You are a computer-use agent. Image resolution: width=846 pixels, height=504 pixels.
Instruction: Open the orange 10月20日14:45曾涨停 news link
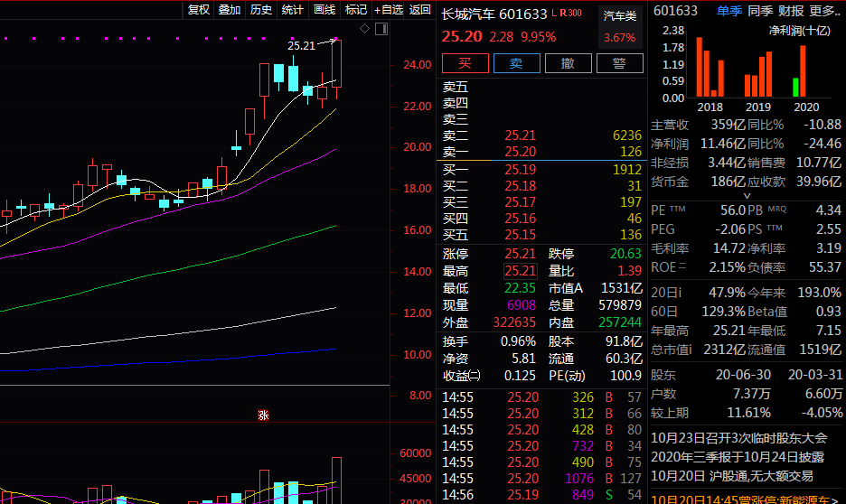[745, 499]
